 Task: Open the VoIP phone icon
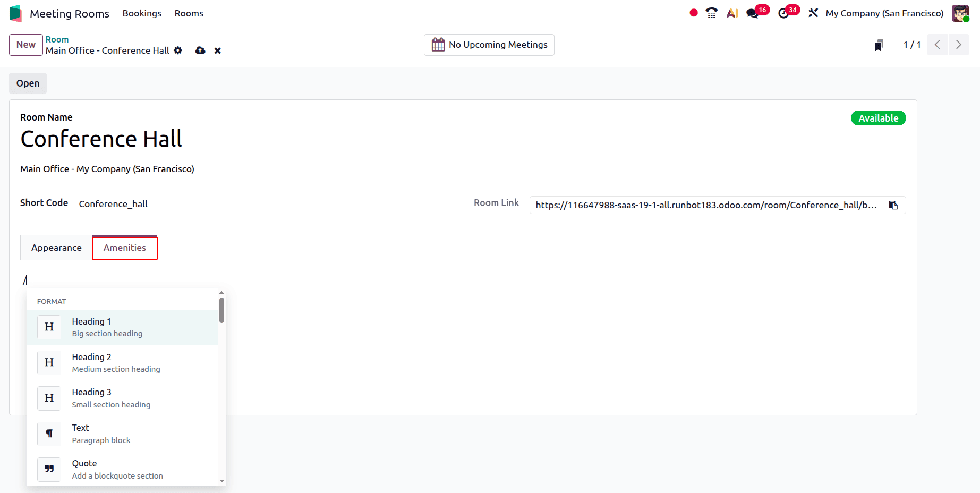712,13
